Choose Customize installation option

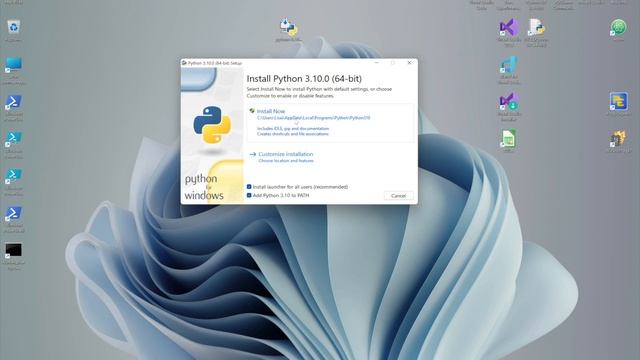tap(286, 154)
